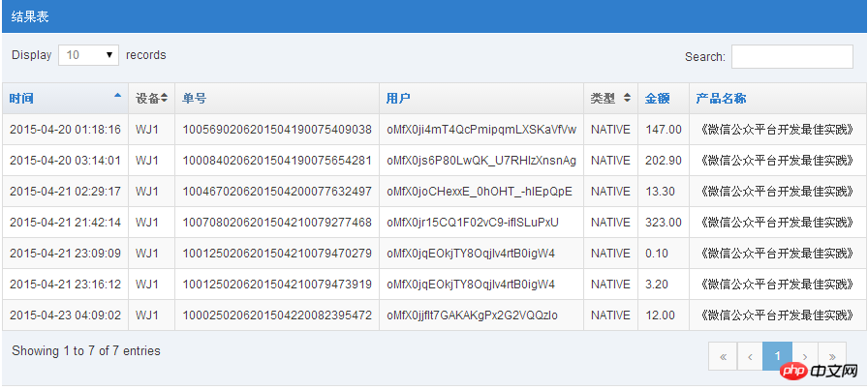Select user oMfX0jjflt7GAKAKgPx2G2VQQzlo

(x=472, y=315)
